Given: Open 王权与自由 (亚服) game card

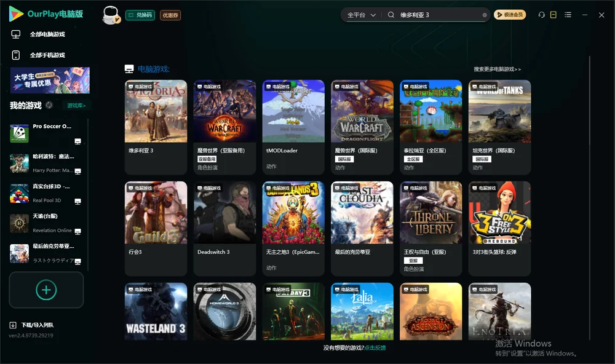Looking at the screenshot, I should (430, 229).
